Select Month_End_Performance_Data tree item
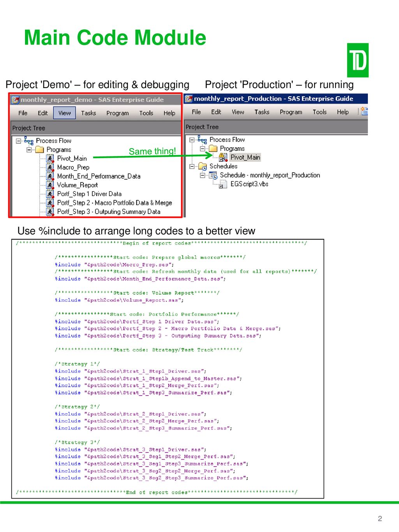This screenshot has width=399, height=532. click(99, 176)
